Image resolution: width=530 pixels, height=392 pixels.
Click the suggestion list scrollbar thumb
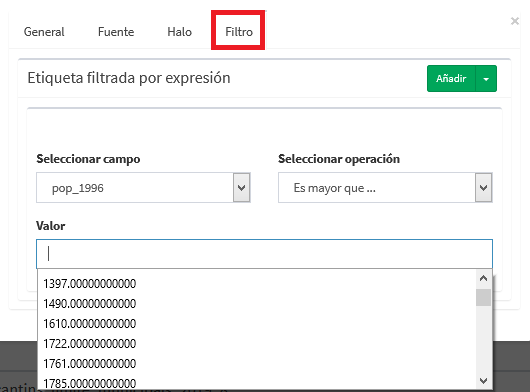(483, 297)
